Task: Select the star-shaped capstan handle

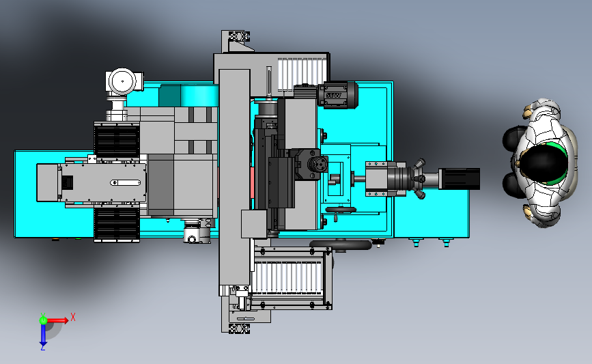Action: coord(419,179)
